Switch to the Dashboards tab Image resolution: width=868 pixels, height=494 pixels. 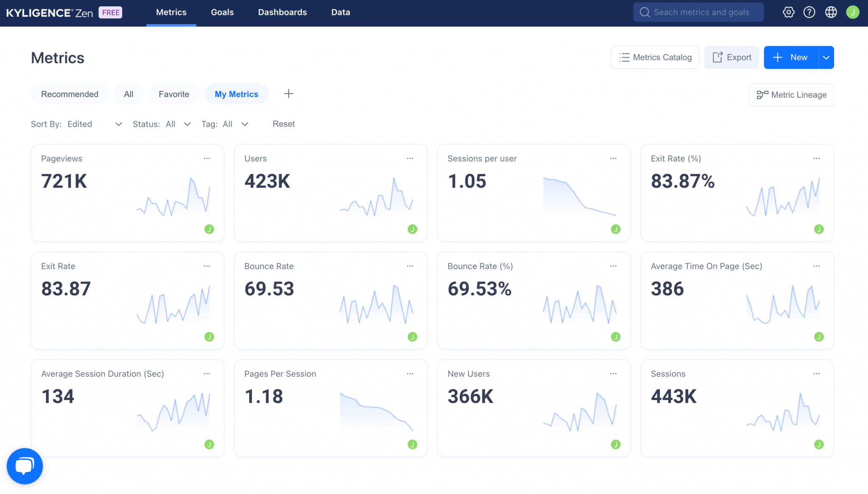tap(282, 12)
